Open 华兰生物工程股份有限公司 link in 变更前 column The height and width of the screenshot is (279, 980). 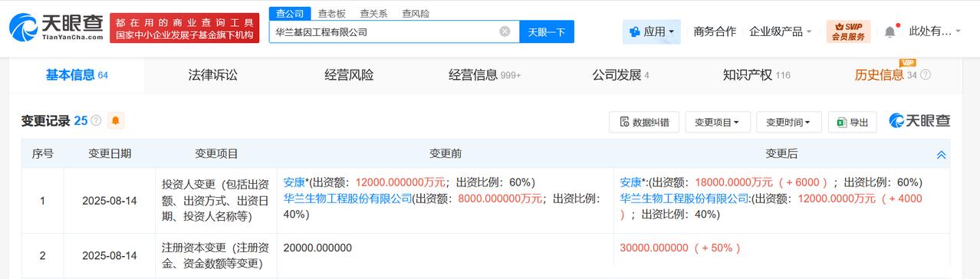point(347,199)
